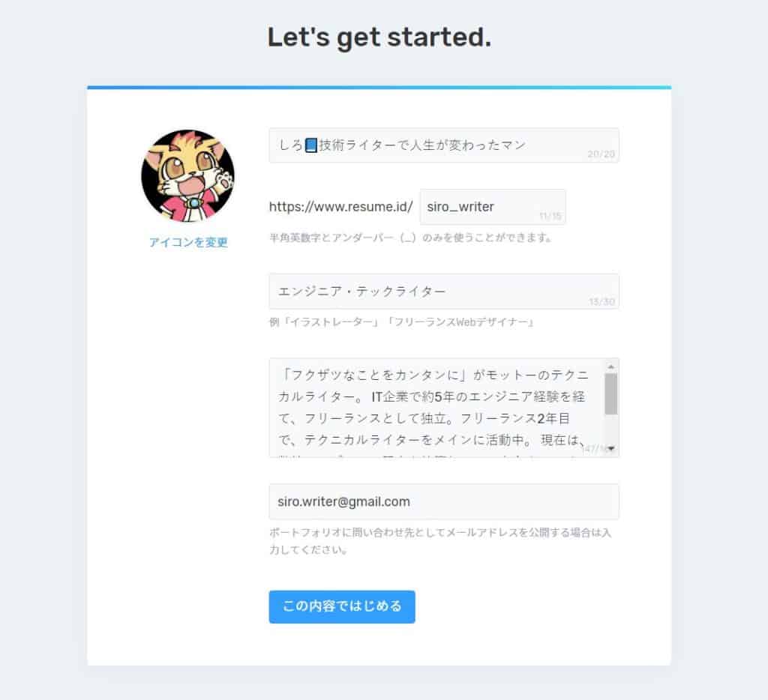Click the アイコンを変更 link
768x700 pixels.
[x=188, y=242]
